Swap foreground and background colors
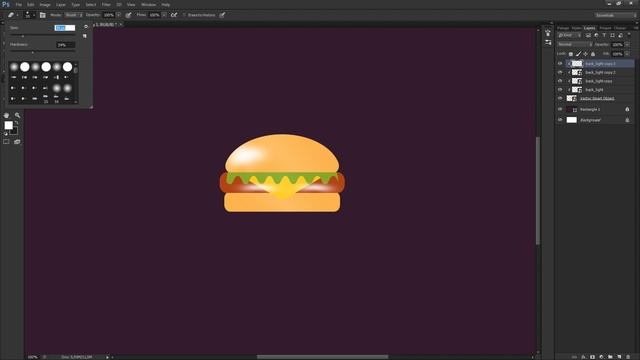Screen dimensions: 640x360 coord(17,122)
